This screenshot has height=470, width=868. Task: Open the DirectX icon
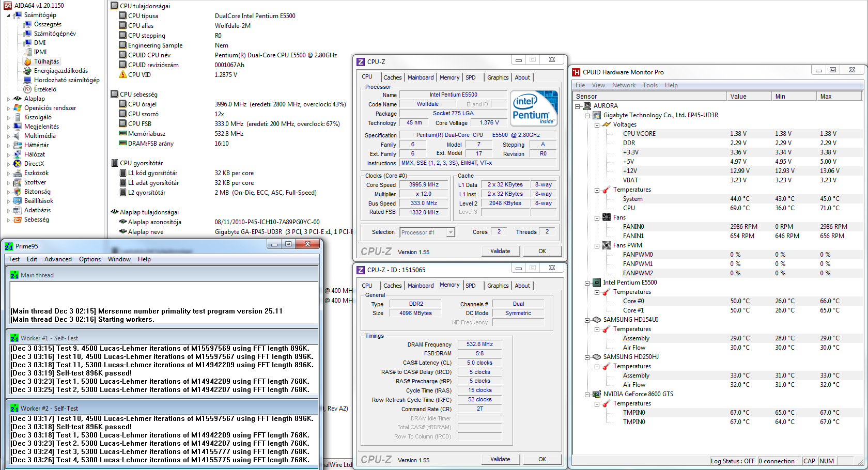point(18,164)
